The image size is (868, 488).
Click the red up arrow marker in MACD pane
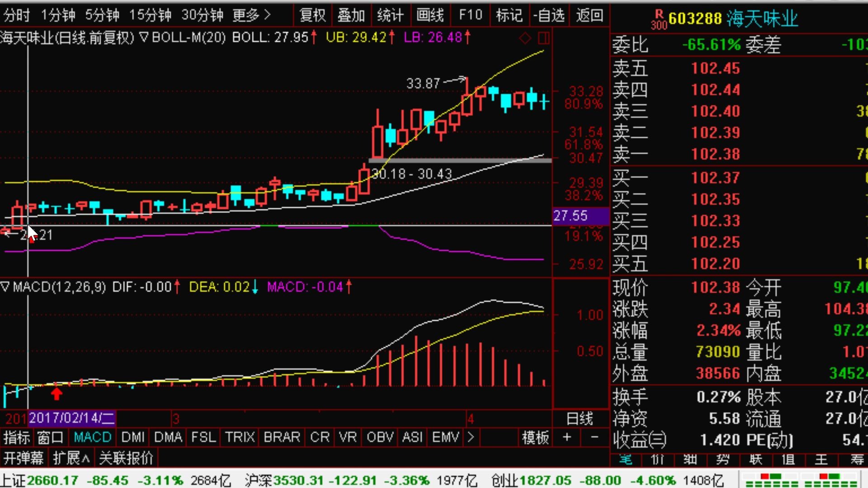pyautogui.click(x=57, y=393)
